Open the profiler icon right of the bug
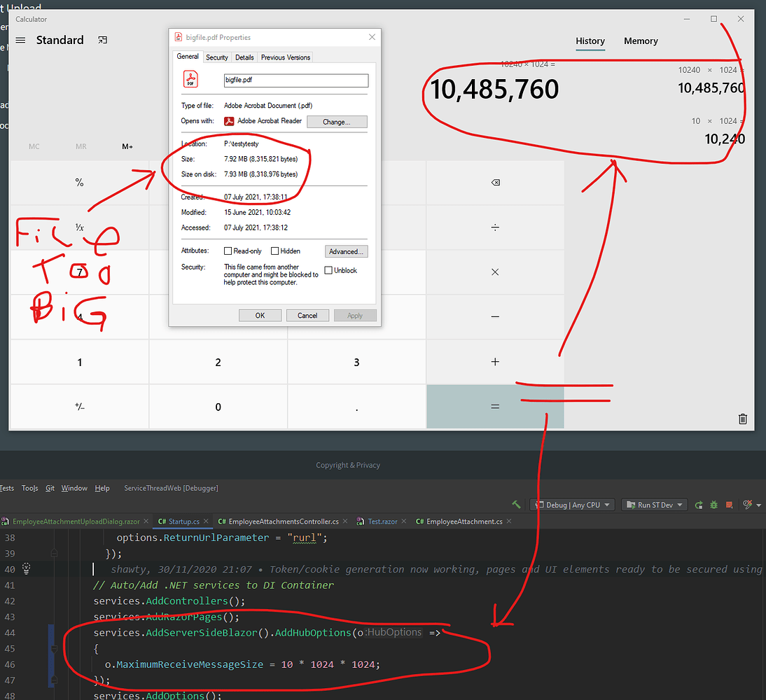This screenshot has width=766, height=700. click(729, 505)
